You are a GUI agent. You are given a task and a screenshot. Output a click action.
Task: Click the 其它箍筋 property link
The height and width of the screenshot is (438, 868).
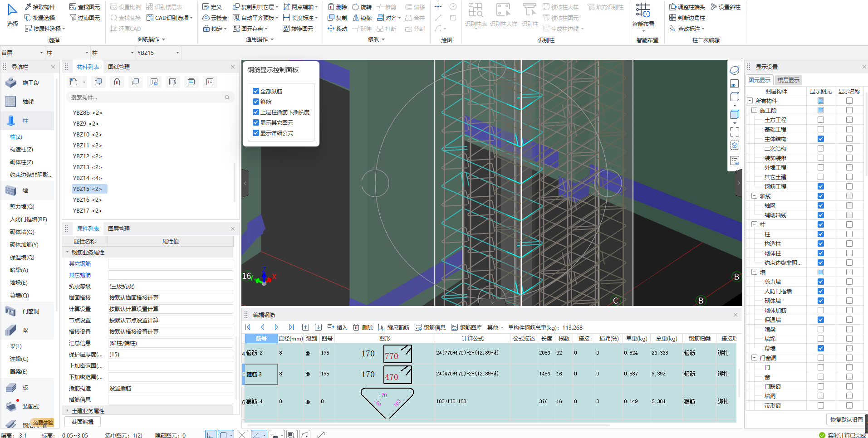click(x=80, y=275)
